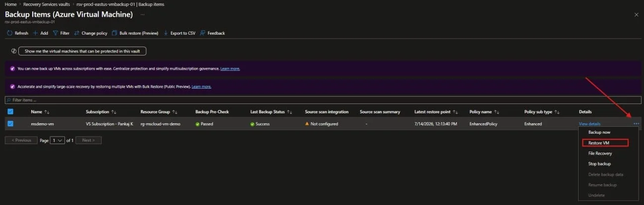This screenshot has height=205, width=644.
Task: Open Recovery Services vaults breadcrumb
Action: (47, 4)
